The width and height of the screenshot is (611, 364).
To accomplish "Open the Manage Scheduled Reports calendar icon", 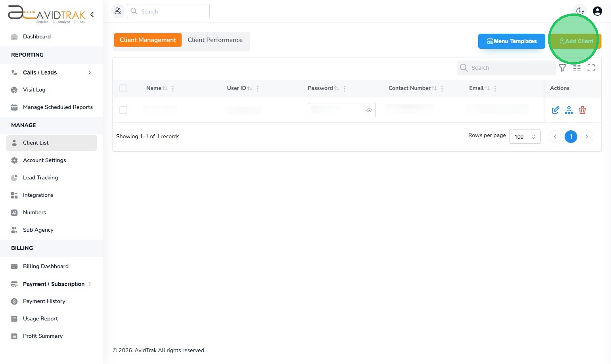I will tap(14, 107).
